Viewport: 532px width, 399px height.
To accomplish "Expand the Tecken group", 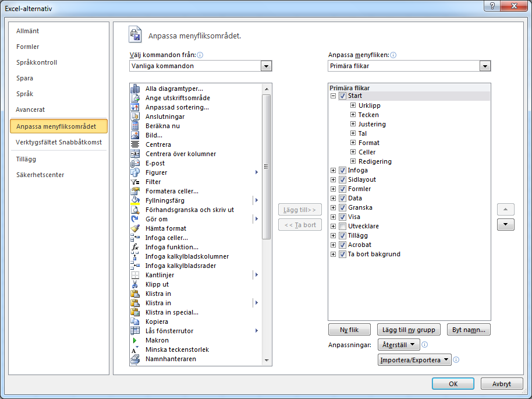I will point(353,115).
